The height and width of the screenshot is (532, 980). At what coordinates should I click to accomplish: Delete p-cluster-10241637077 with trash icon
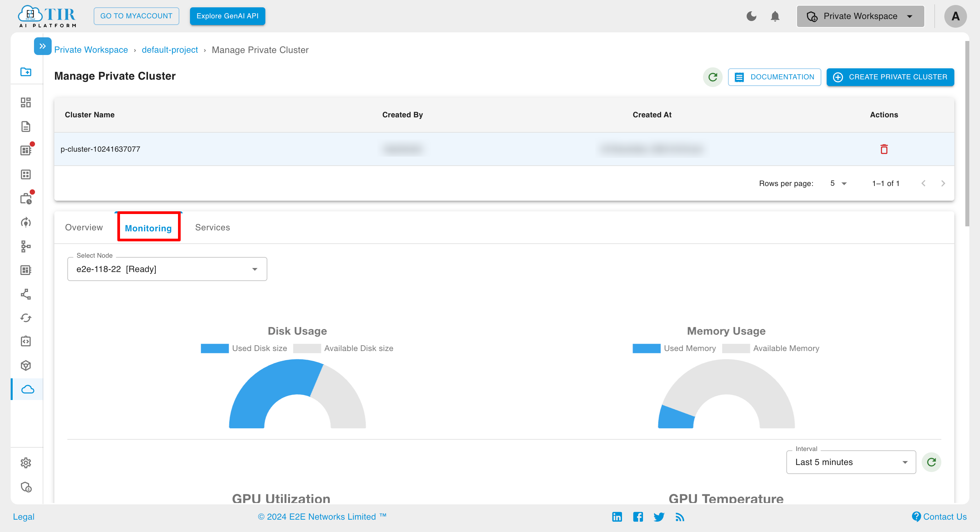click(884, 149)
